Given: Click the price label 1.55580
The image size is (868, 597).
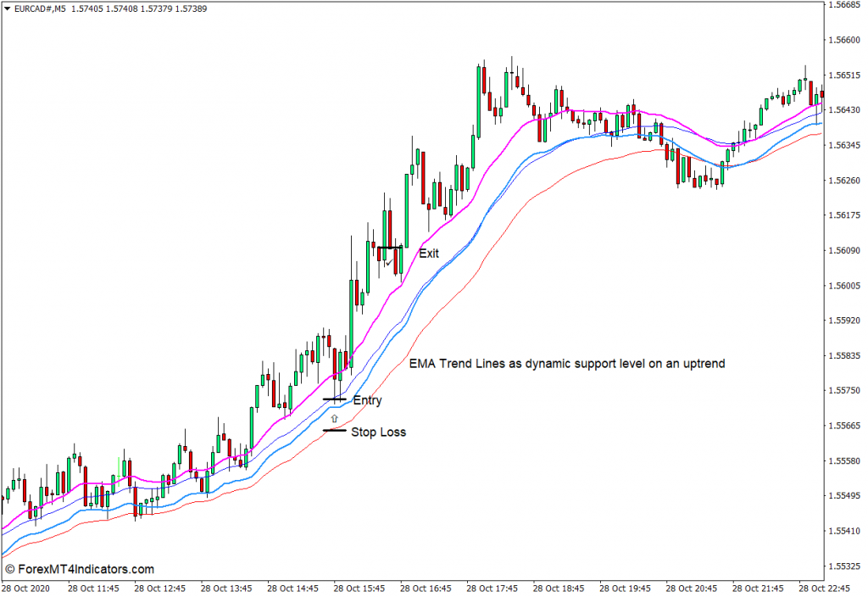Looking at the screenshot, I should click(844, 460).
